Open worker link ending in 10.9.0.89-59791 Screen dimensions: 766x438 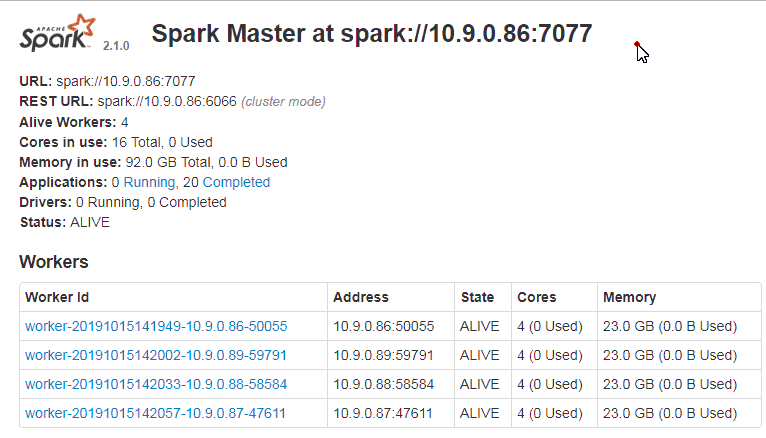coord(156,355)
